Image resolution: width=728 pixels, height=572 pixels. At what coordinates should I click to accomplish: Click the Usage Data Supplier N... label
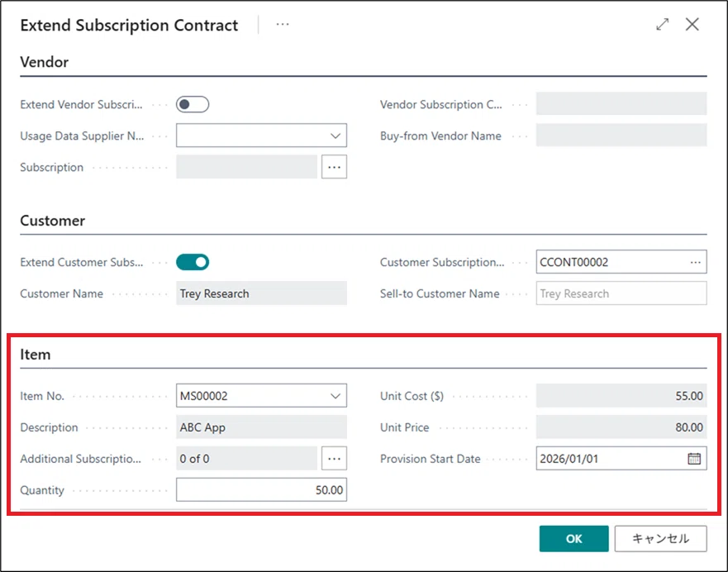82,136
